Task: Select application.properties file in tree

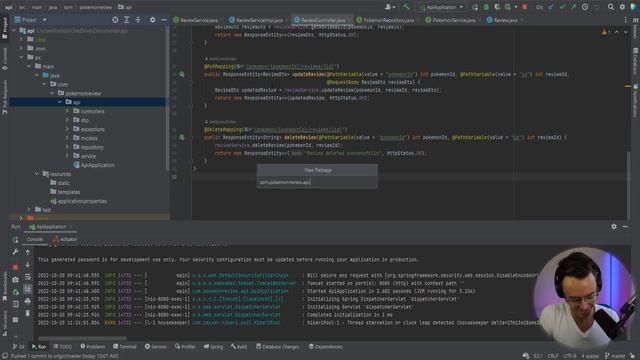Action: pos(78,201)
